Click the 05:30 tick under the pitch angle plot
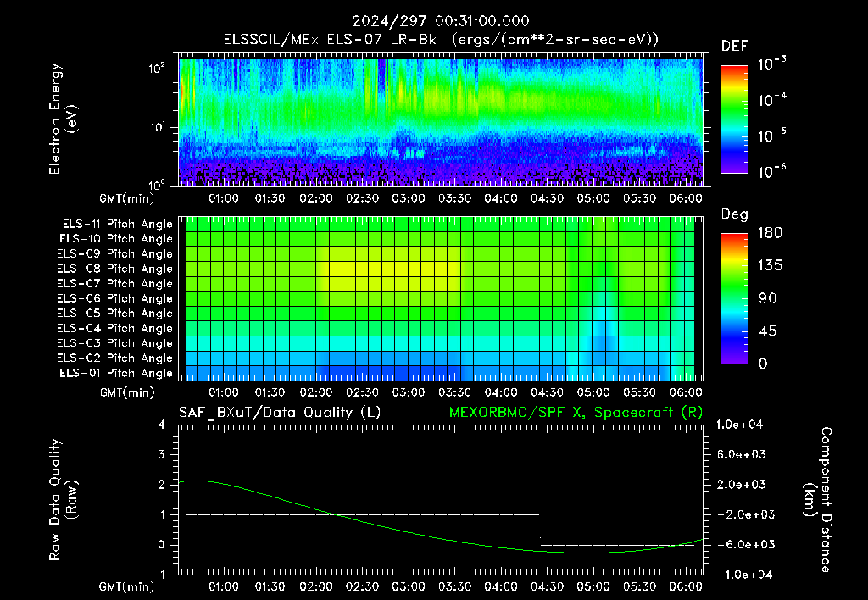This screenshot has height=600, width=868. click(x=639, y=393)
